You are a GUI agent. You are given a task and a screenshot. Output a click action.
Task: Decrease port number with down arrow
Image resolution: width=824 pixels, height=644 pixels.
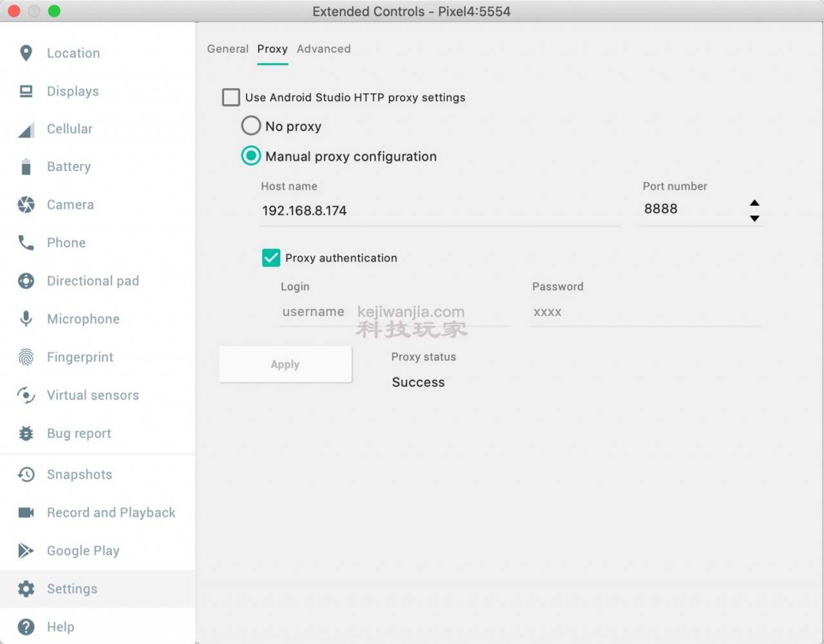pos(754,219)
